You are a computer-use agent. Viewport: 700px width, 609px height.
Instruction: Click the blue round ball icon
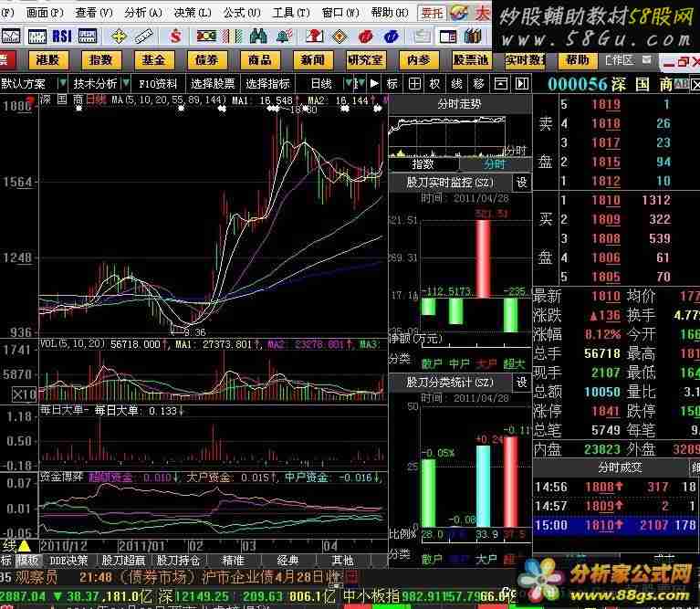(392, 37)
